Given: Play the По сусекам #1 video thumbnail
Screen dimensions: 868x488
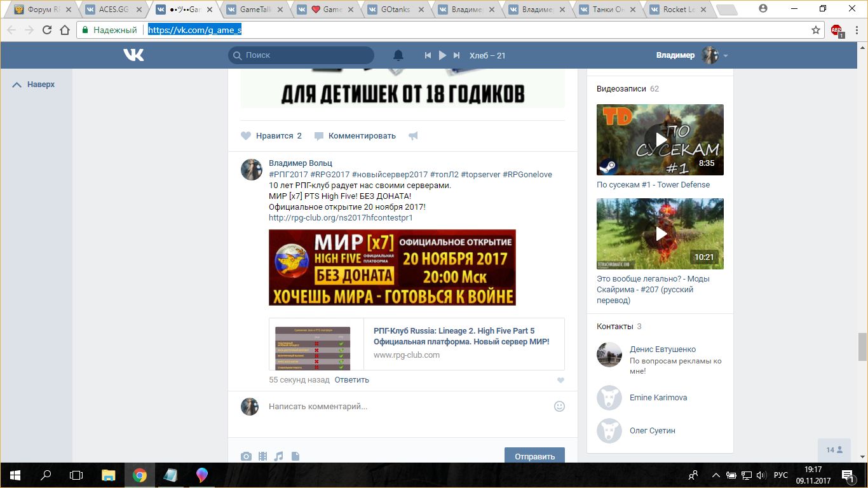Looking at the screenshot, I should pos(660,140).
